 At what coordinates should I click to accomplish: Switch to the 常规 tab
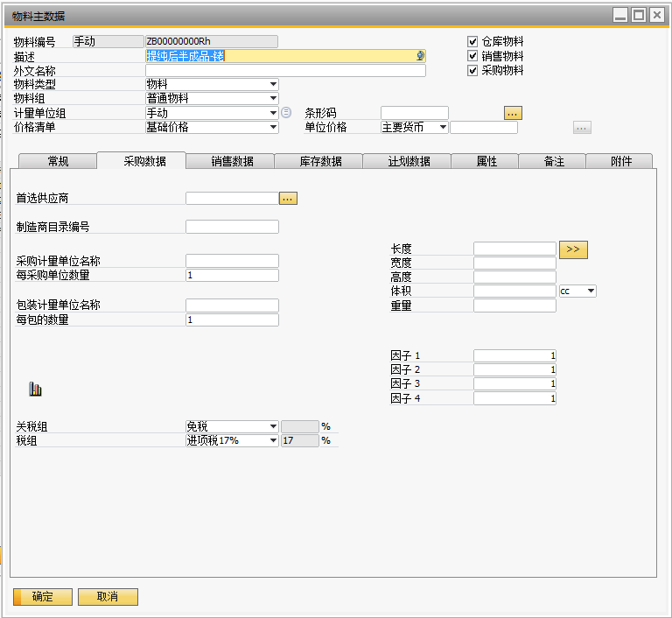58,161
